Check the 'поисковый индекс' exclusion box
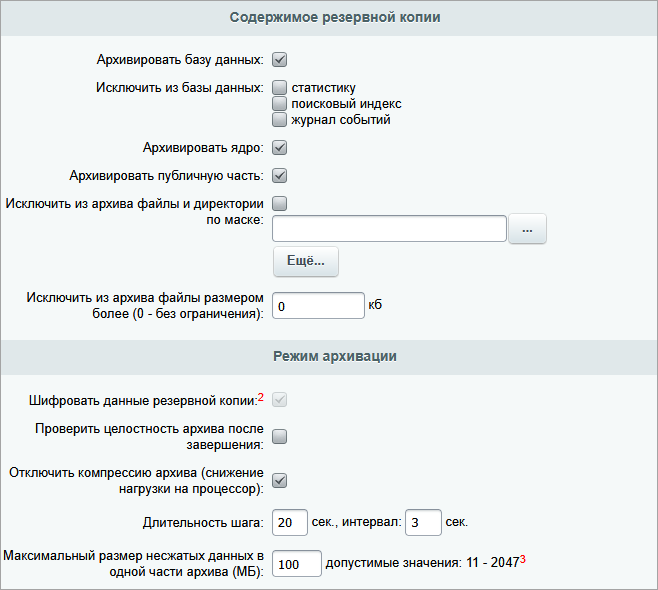This screenshot has height=590, width=658. click(280, 104)
